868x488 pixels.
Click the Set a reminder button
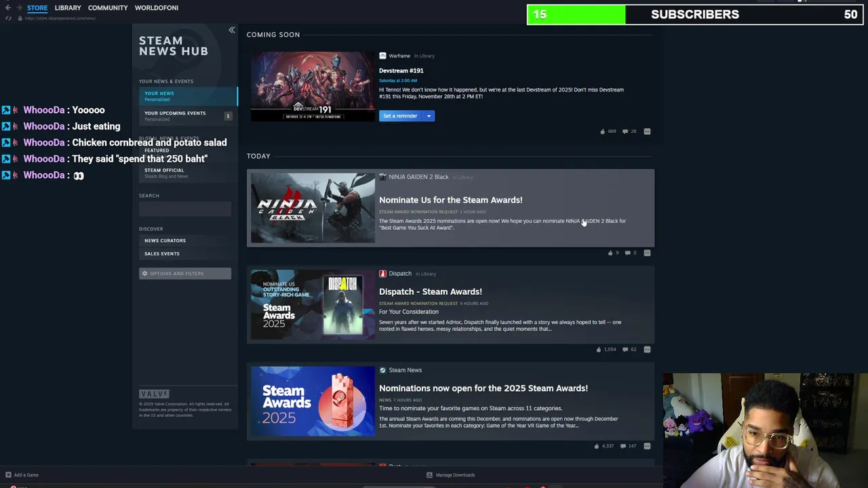tap(401, 116)
